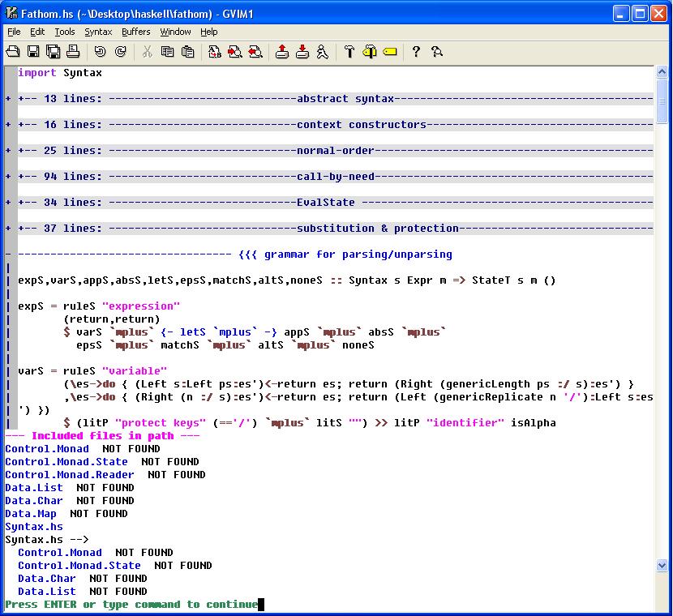Click the Find and Replace icon
This screenshot has height=616, width=673.
coord(215,52)
